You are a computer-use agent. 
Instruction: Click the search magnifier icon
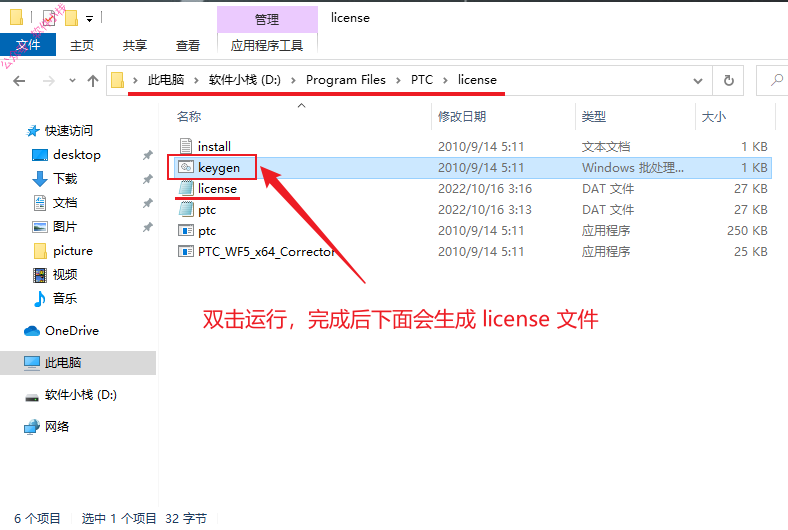pos(776,80)
